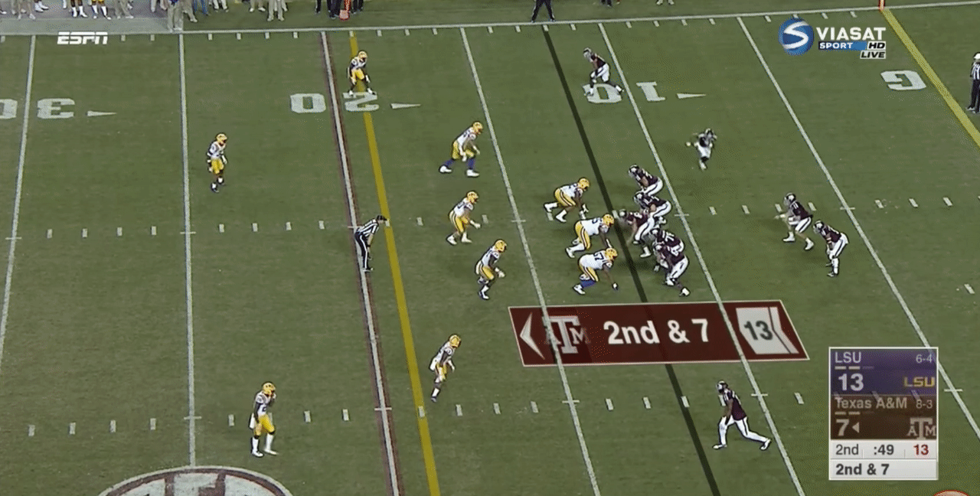The height and width of the screenshot is (496, 980).
Task: Click the red play clock number in the scoreboard
Action: (x=920, y=449)
